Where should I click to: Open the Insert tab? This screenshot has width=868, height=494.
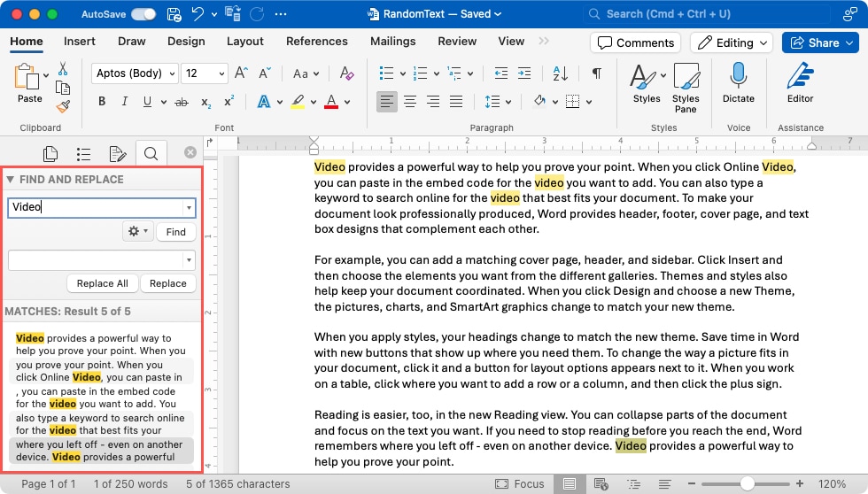(x=79, y=41)
